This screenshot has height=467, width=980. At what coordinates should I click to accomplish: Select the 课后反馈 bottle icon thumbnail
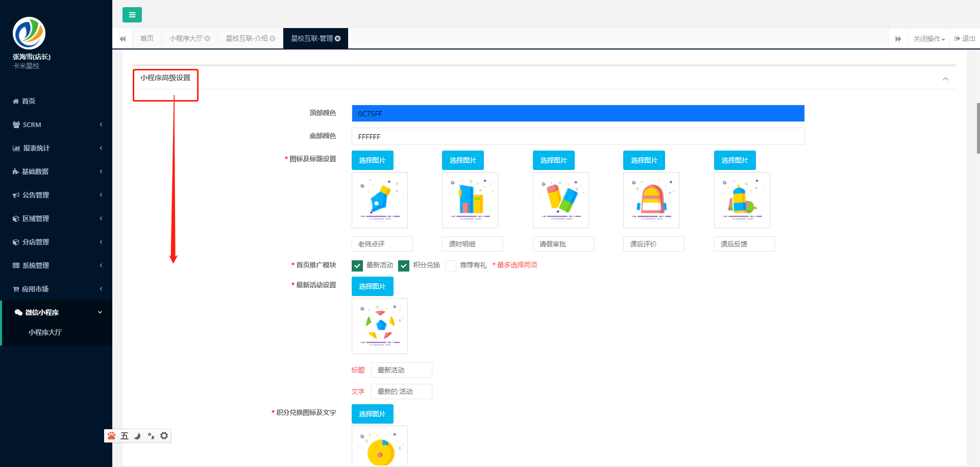coord(742,200)
